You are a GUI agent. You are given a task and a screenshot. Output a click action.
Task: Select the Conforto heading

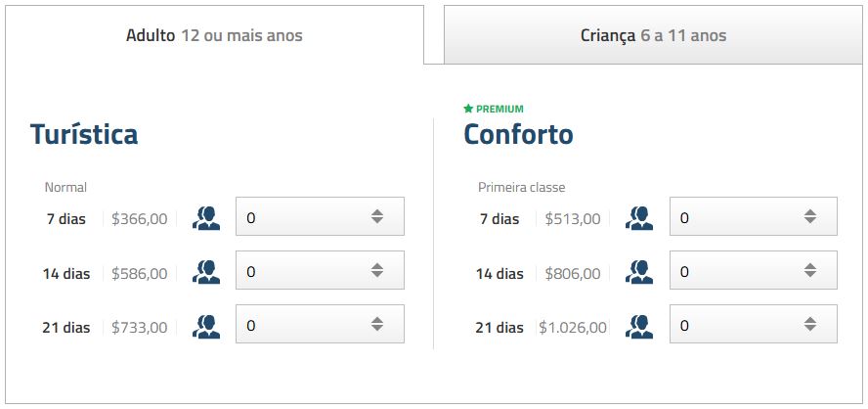click(518, 134)
